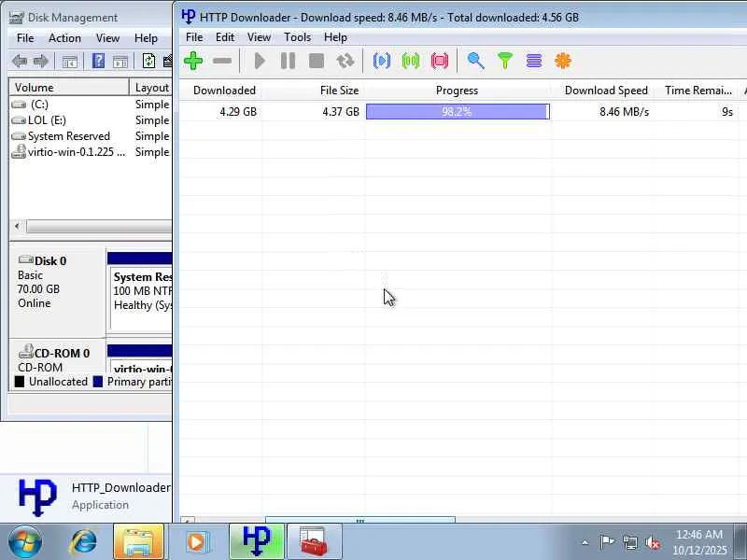The width and height of the screenshot is (747, 560).
Task: Open Disk Management View menu
Action: tap(107, 38)
